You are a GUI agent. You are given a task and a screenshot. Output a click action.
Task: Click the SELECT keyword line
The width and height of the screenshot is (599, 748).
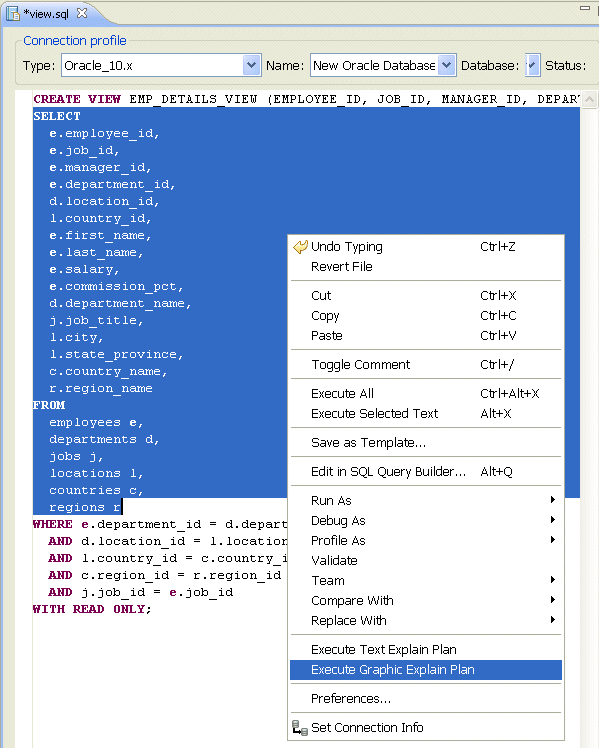click(x=57, y=116)
